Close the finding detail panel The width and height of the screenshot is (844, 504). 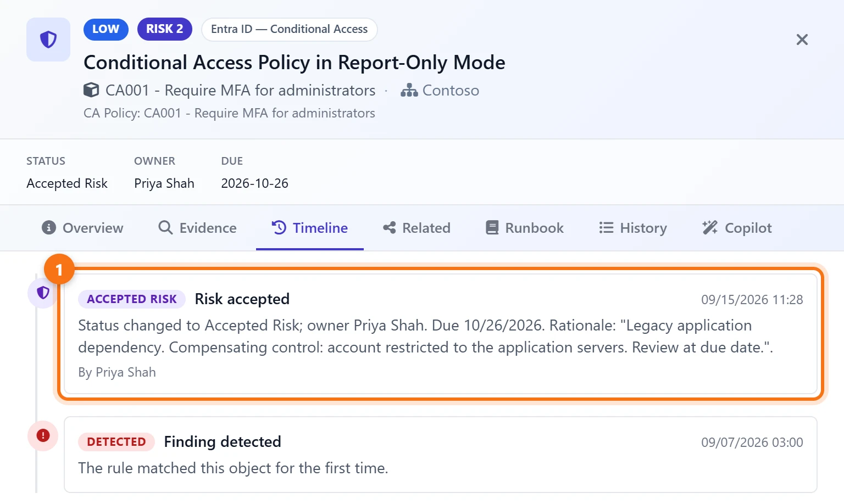click(802, 40)
